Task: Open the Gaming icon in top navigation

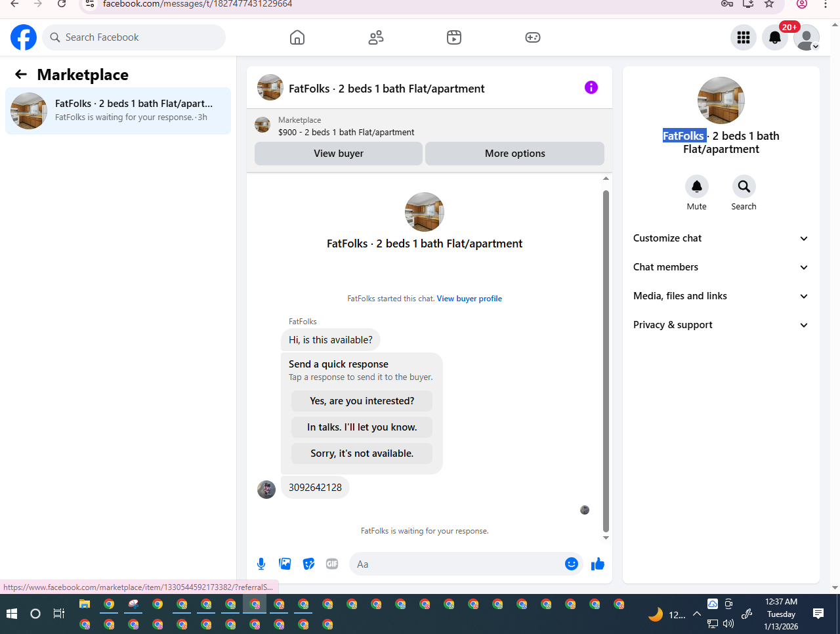Action: point(533,37)
